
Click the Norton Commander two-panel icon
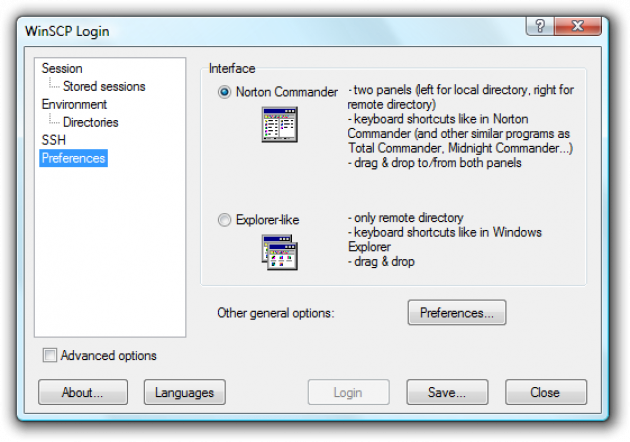[x=280, y=124]
